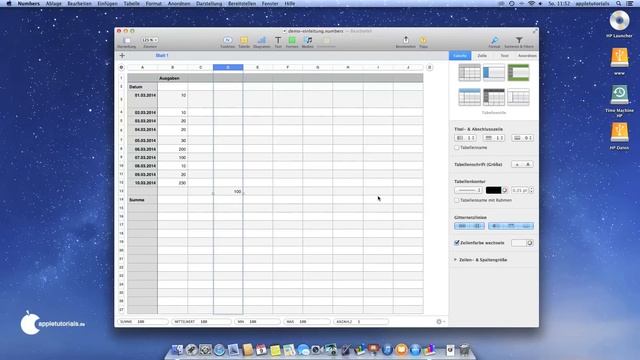Open the Darstellung menu in menu bar
This screenshot has width=640, height=360.
coord(209,3)
